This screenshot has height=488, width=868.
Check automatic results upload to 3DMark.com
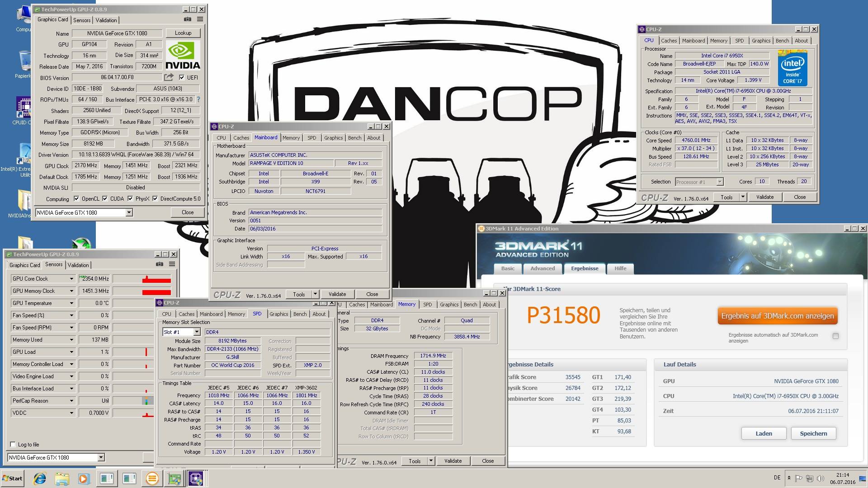pyautogui.click(x=835, y=336)
